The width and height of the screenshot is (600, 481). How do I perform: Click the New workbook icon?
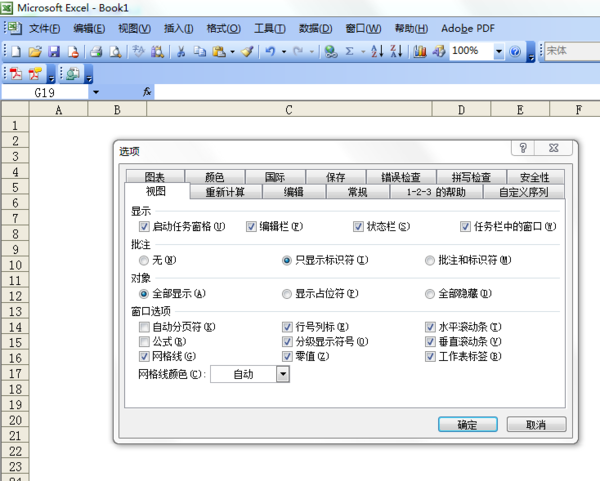[16, 51]
